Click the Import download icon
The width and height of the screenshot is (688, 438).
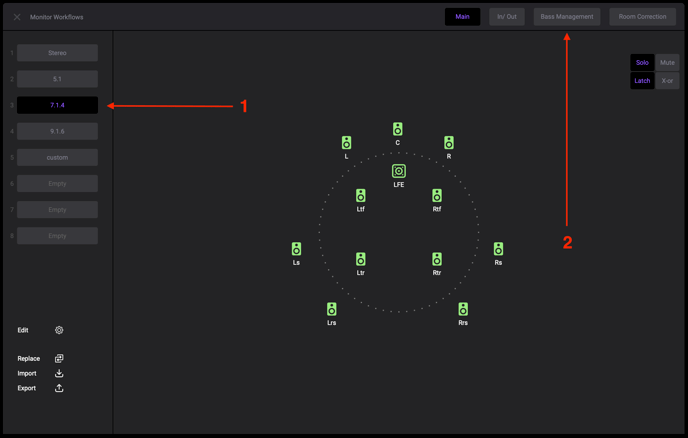[x=59, y=373]
